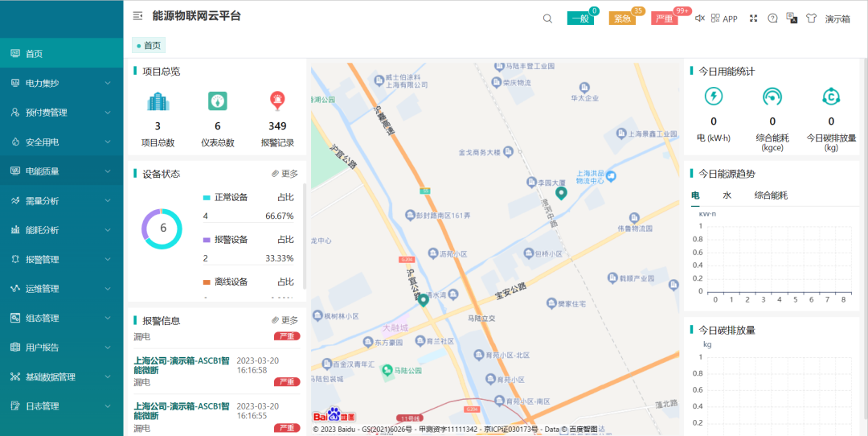Image resolution: width=868 pixels, height=436 pixels.
Task: Open the theme skin shirt icon
Action: pos(811,19)
